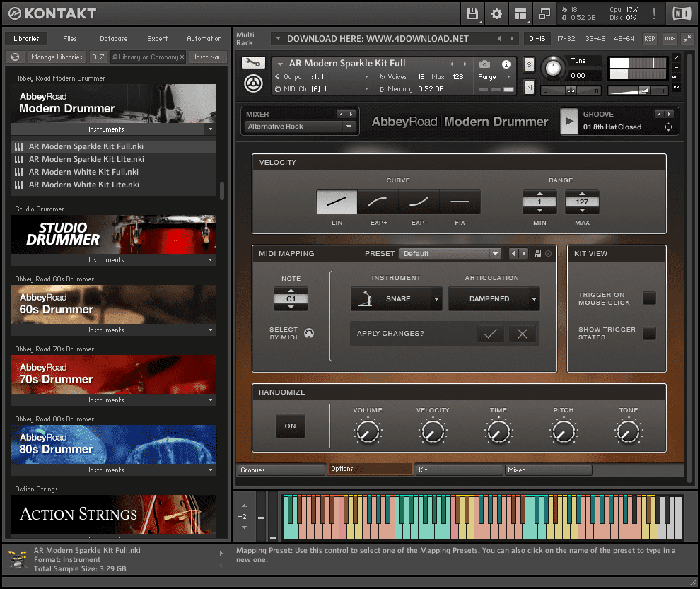Click the save disk icon in header
Viewport: 700px width, 589px height.
click(473, 14)
